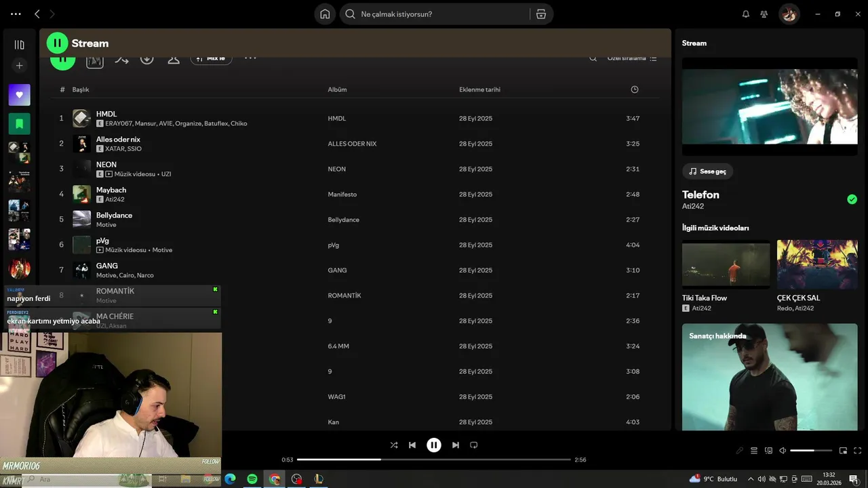Open the 'ALLES ODER NIX' album link
The image size is (868, 488).
coord(352,144)
